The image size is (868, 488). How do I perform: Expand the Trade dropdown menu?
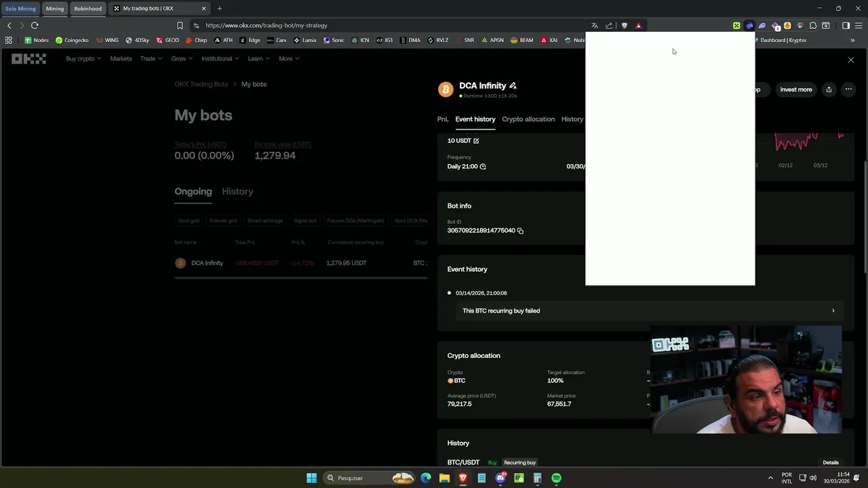coord(151,59)
